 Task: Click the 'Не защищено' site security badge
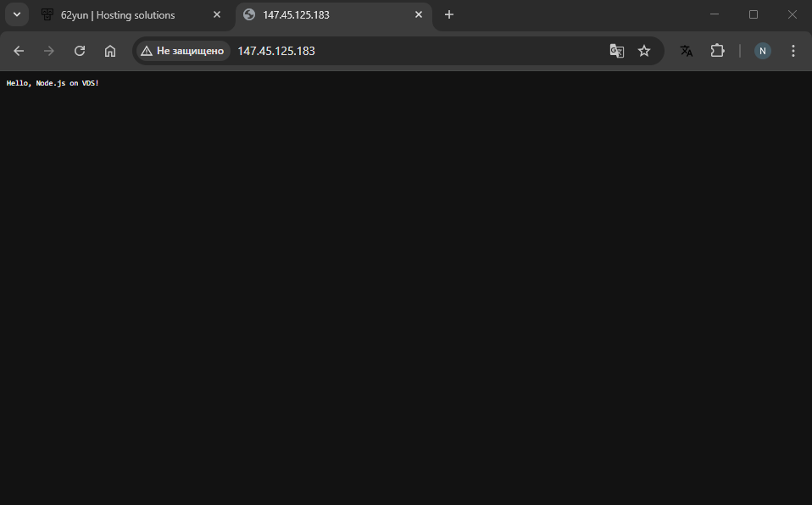pyautogui.click(x=181, y=51)
